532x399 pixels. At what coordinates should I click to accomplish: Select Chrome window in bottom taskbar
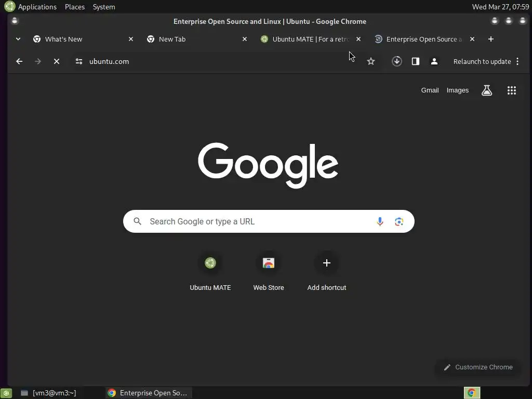pos(148,393)
